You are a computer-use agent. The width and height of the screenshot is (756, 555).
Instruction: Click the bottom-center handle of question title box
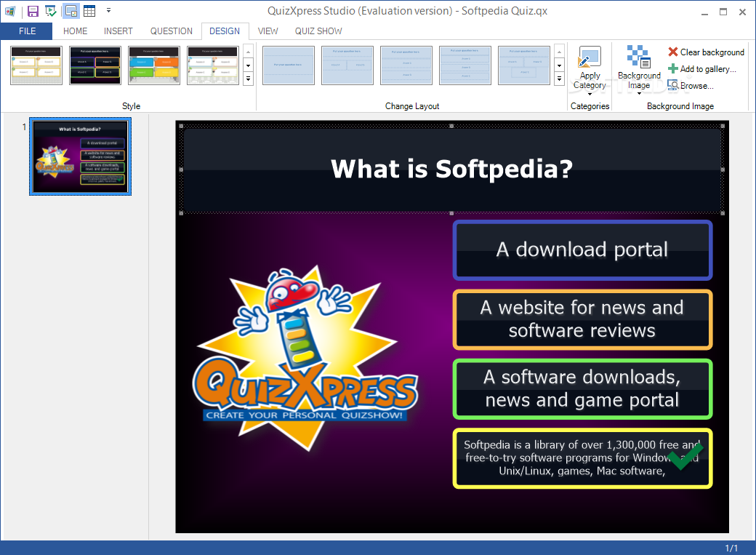[451, 213]
